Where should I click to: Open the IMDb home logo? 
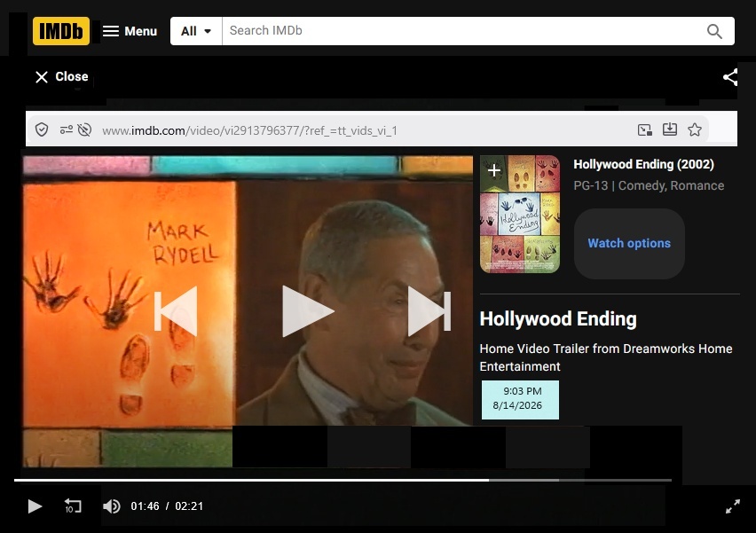click(60, 31)
